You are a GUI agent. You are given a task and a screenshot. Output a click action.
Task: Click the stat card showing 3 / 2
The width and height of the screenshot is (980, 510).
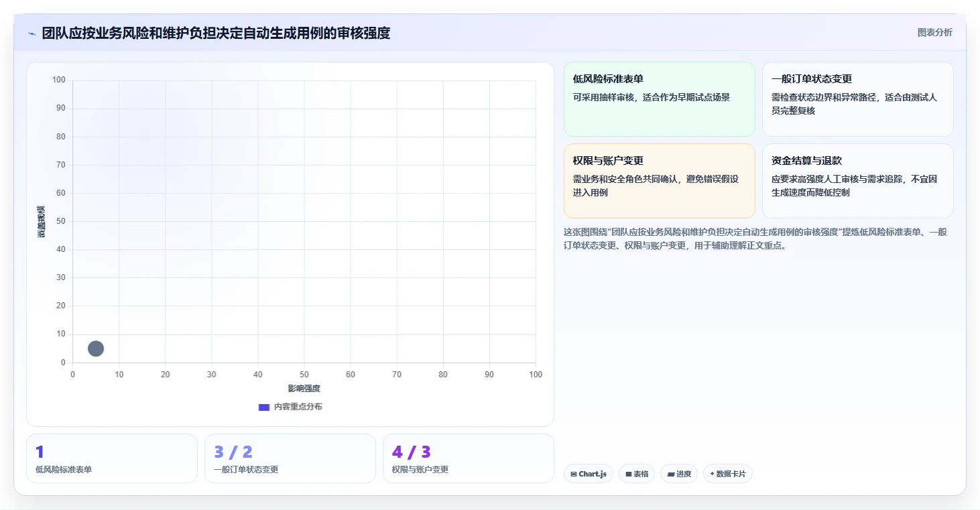[x=290, y=458]
